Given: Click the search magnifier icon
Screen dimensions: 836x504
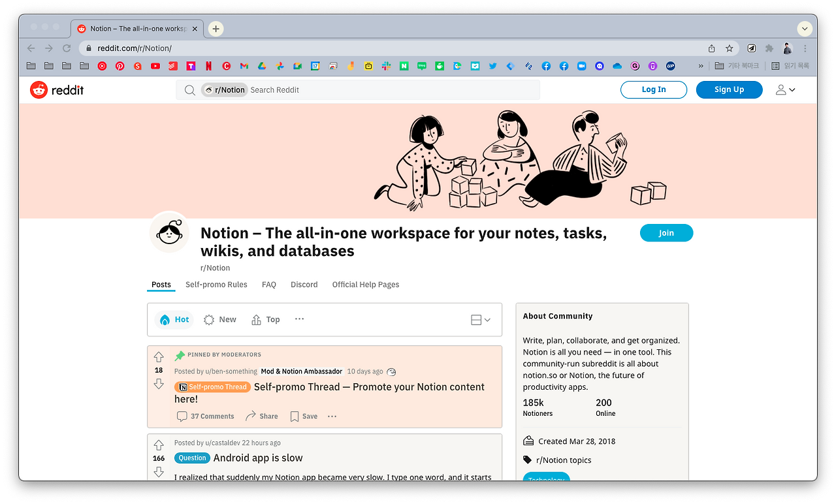Looking at the screenshot, I should [190, 90].
